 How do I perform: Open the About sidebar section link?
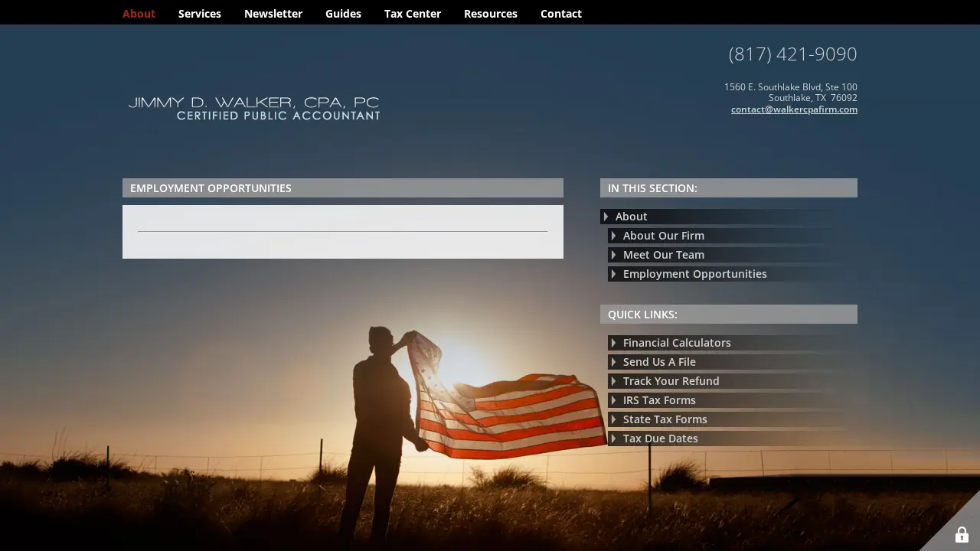click(x=729, y=217)
